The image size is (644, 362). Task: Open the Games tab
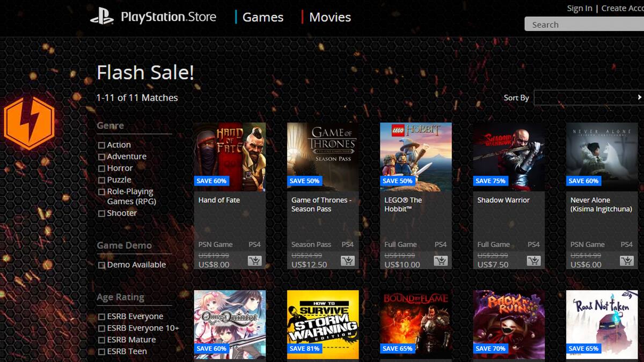pos(263,17)
